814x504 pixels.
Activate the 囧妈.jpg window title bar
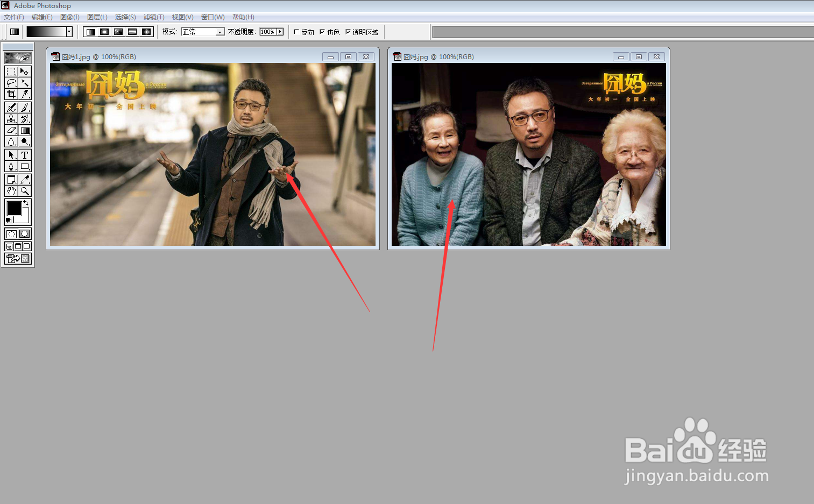pos(528,56)
